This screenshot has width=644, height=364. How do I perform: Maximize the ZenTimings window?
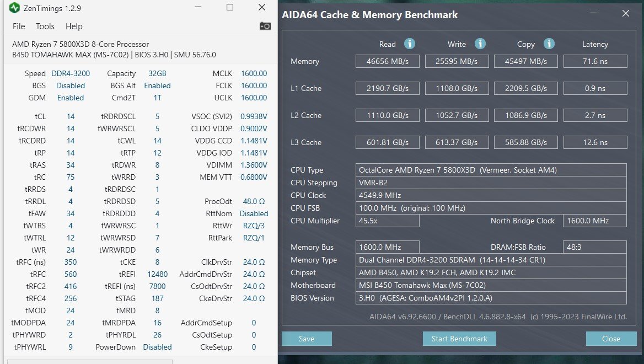230,7
